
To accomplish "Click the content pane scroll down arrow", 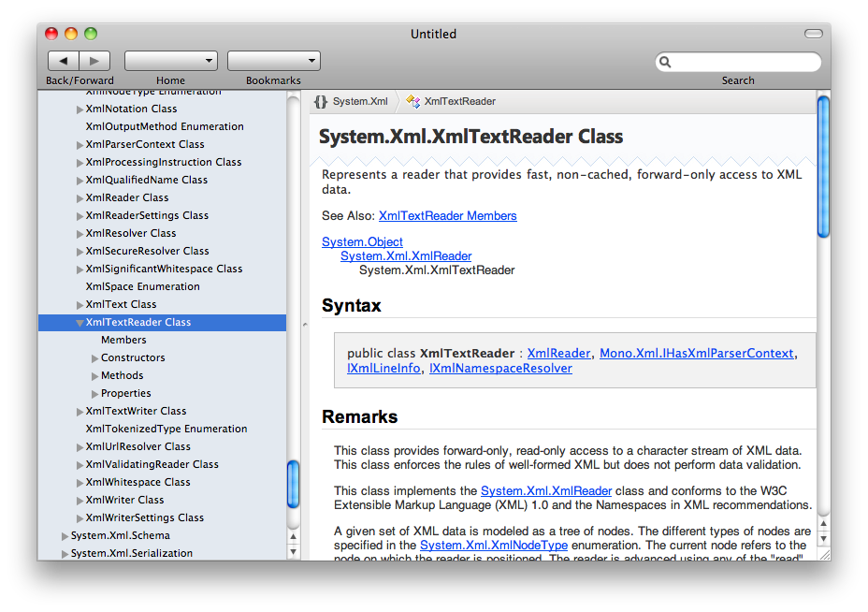I will pos(824,538).
